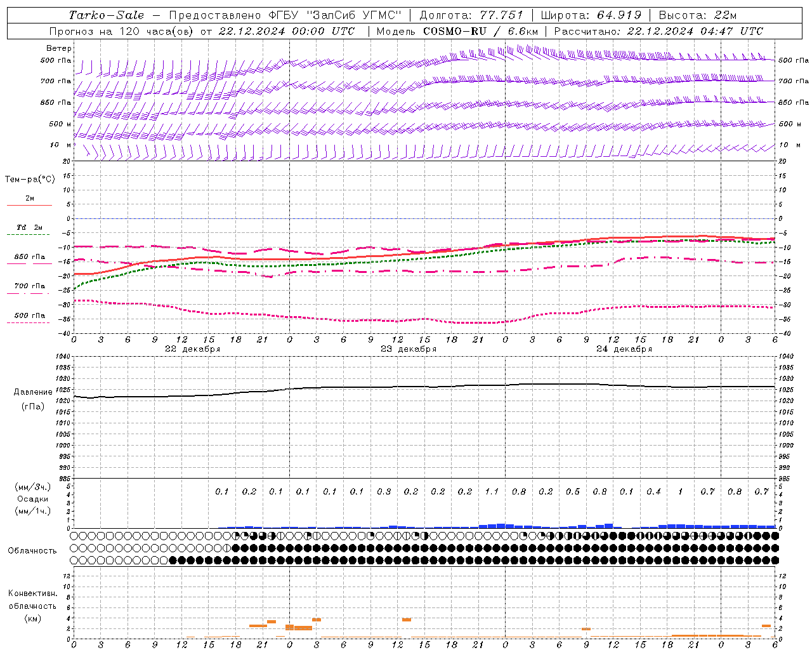Click the 0.5 precipitation value
Screen dimensions: 812x650
pos(573,491)
